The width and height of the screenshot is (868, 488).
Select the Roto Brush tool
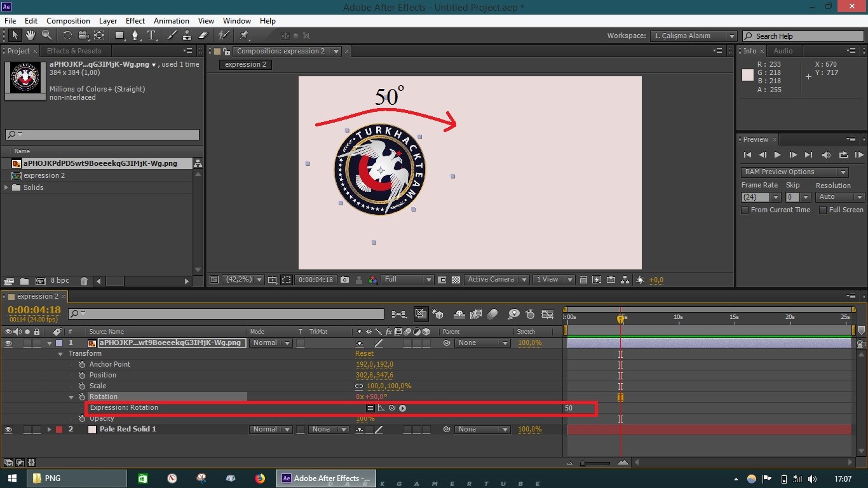coord(224,36)
